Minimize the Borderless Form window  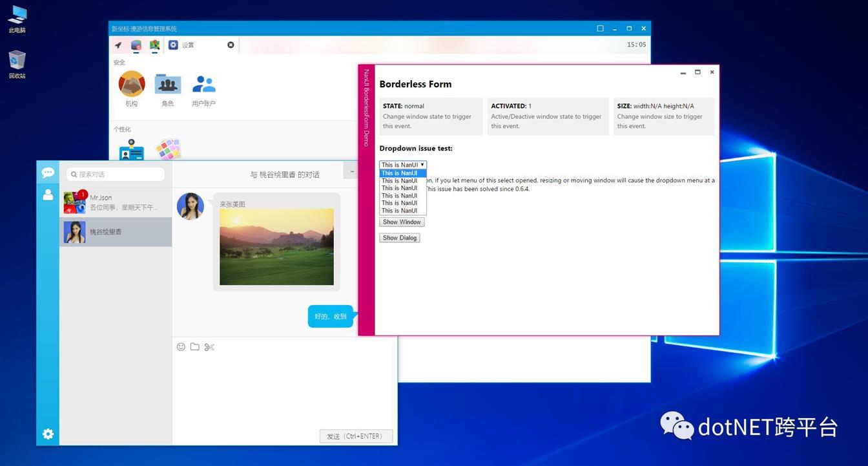point(683,72)
